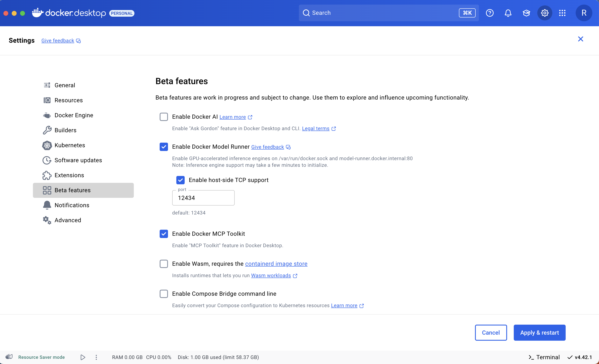
Task: Uncheck Enable host-side TCP support
Action: [x=180, y=180]
